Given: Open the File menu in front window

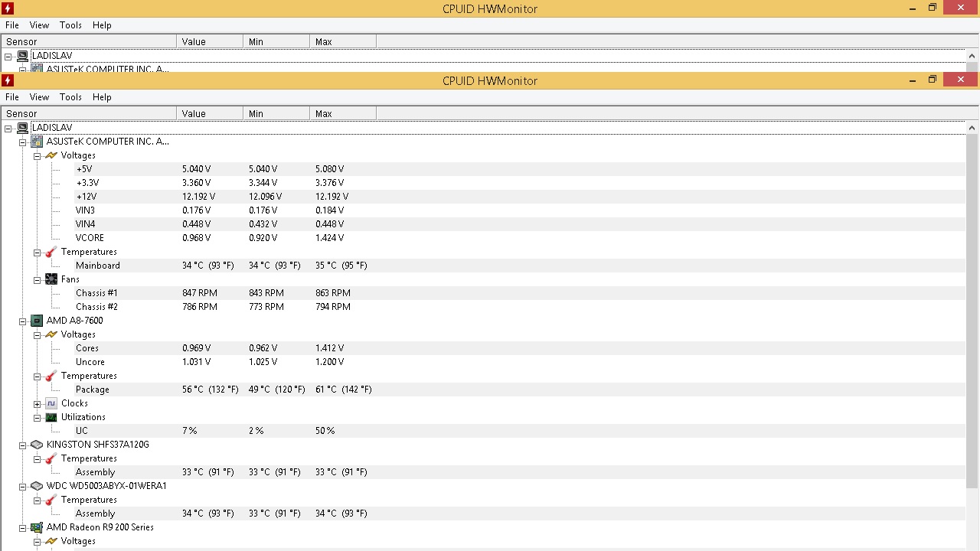Looking at the screenshot, I should coord(12,97).
